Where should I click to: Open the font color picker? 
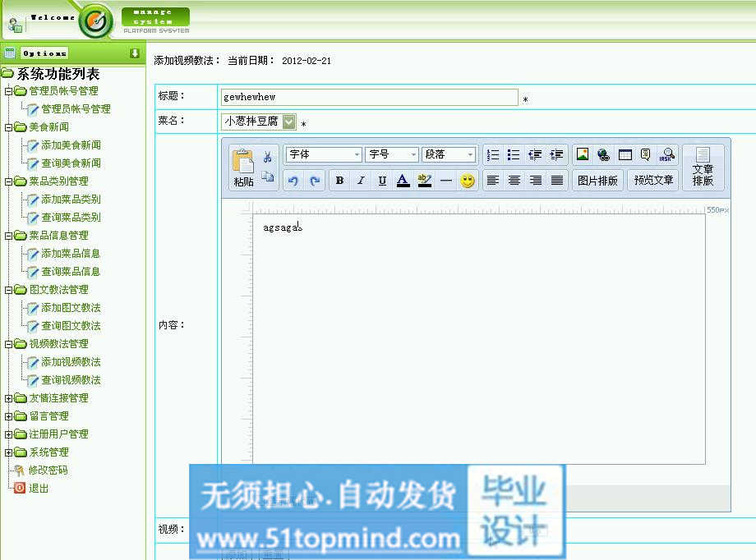coord(403,181)
